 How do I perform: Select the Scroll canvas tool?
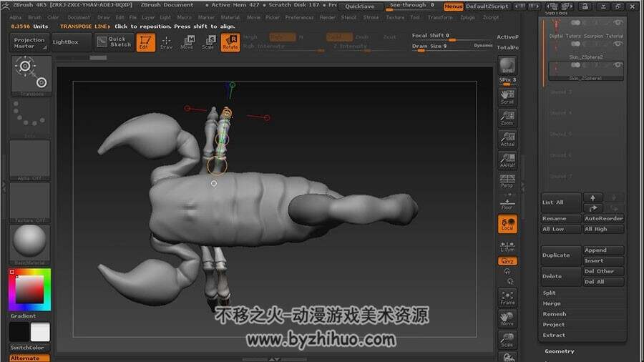click(x=507, y=97)
